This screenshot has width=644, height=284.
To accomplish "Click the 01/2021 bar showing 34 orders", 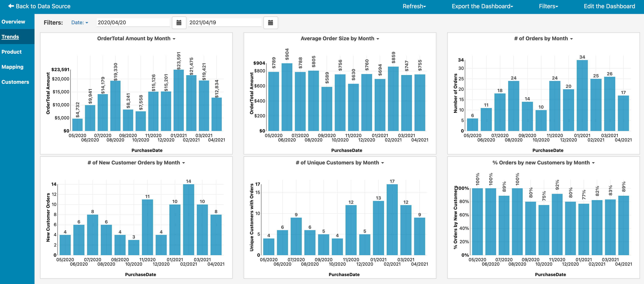I will pos(582,95).
